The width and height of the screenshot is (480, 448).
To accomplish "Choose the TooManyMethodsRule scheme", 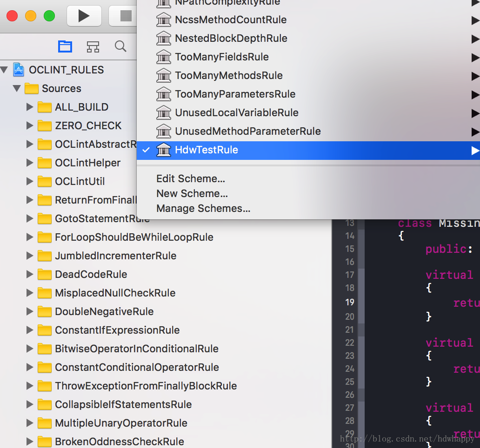I will (x=308, y=76).
